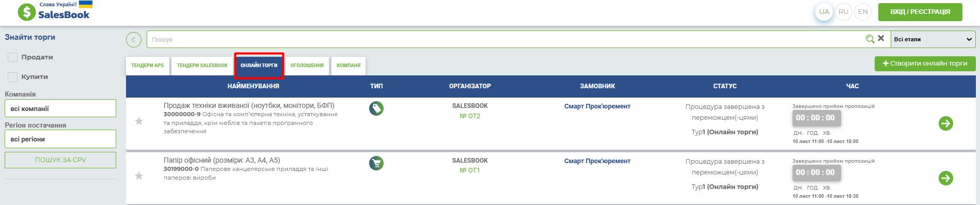This screenshot has width=980, height=205.
Task: Star the used equipment sale listing
Action: (139, 121)
